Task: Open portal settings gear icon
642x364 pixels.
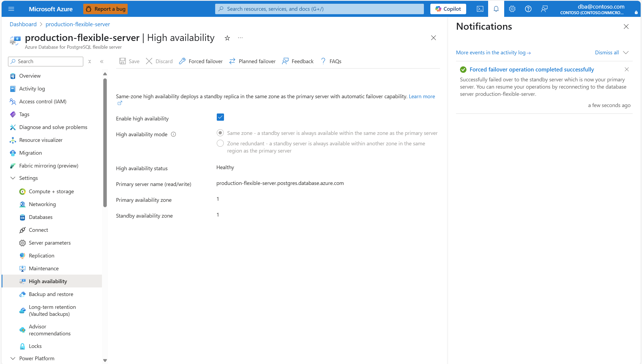Action: pyautogui.click(x=512, y=9)
